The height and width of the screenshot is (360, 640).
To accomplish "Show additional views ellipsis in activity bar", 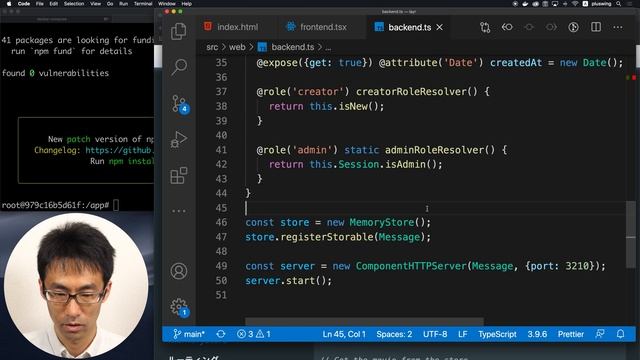I will pyautogui.click(x=179, y=211).
